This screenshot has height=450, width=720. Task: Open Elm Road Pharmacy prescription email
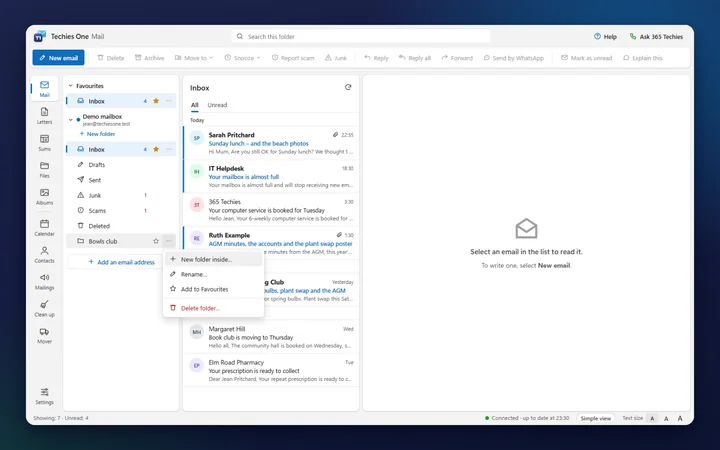(271, 370)
